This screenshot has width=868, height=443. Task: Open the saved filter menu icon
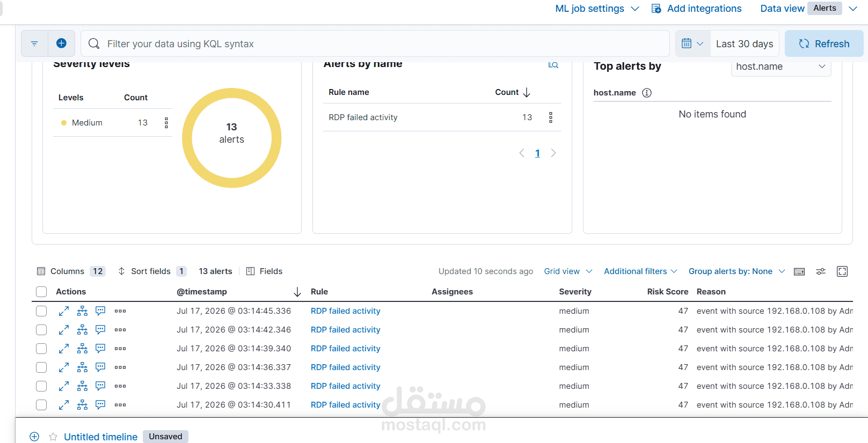(x=34, y=43)
